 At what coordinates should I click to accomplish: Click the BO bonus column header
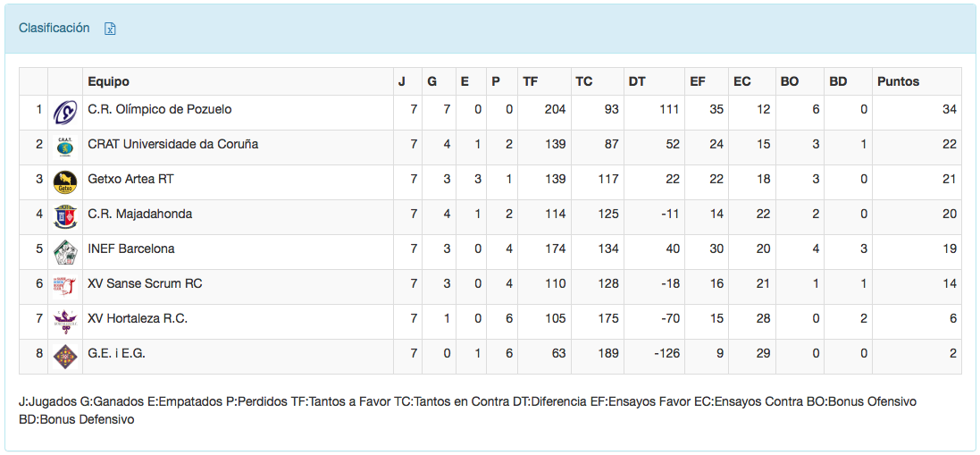pyautogui.click(x=790, y=81)
